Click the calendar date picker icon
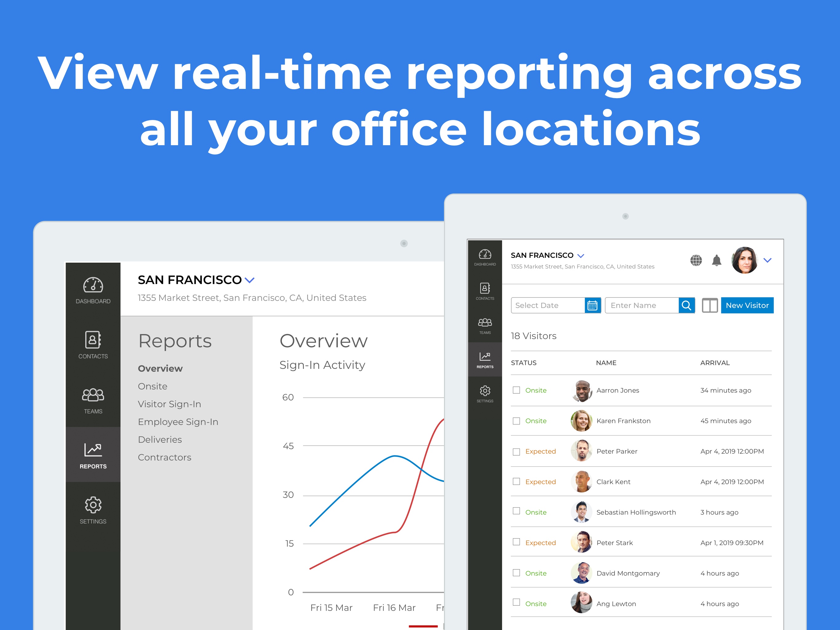 592,305
